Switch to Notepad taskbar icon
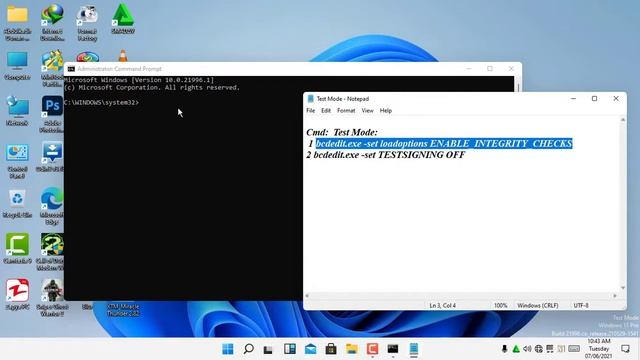The height and width of the screenshot is (360, 640). pos(414,349)
